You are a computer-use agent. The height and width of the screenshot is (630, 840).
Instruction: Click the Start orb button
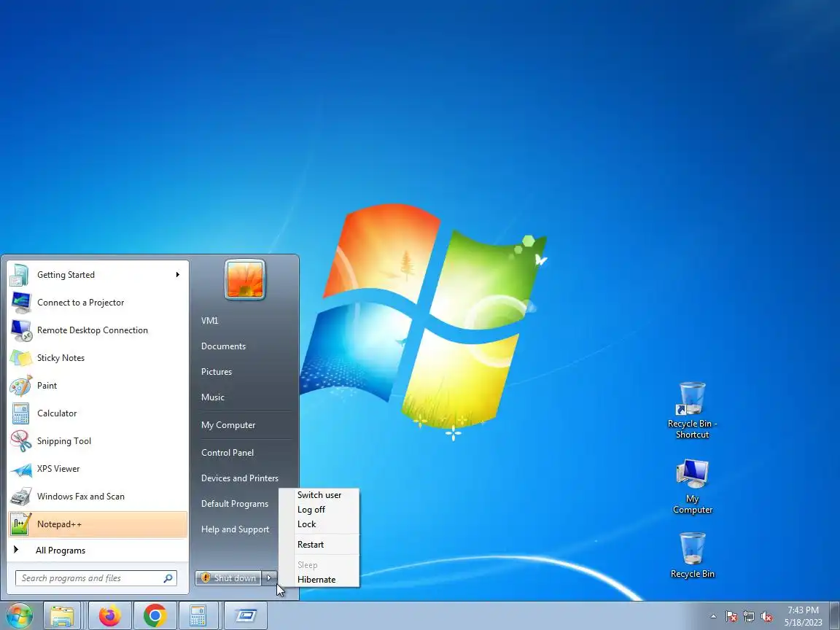click(19, 616)
